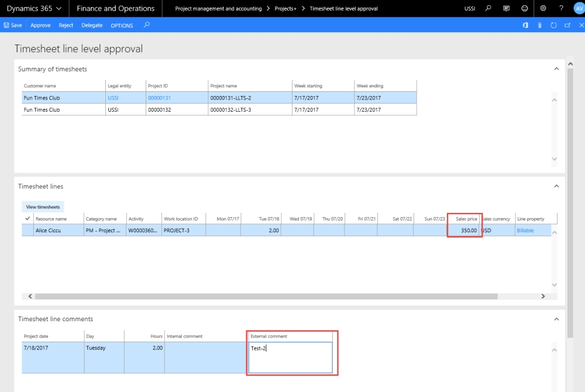The image size is (585, 392).
Task: Open settings using the gear icon
Action: (x=543, y=8)
